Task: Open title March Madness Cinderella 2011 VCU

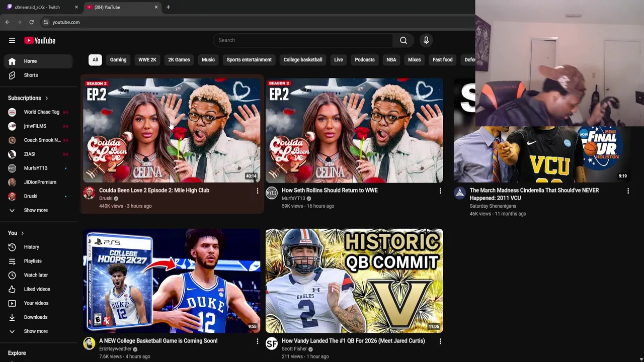Action: [534, 194]
